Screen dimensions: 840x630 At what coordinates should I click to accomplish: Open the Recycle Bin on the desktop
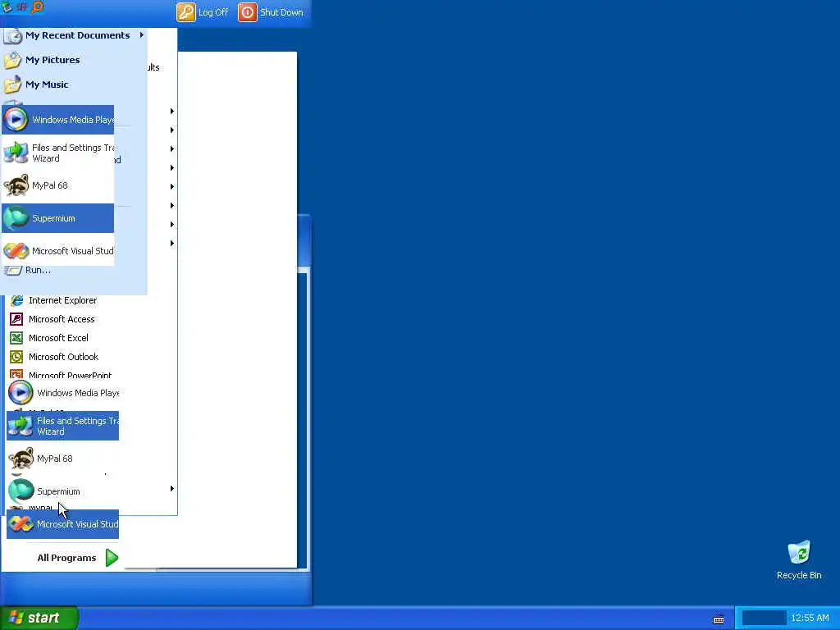click(799, 560)
